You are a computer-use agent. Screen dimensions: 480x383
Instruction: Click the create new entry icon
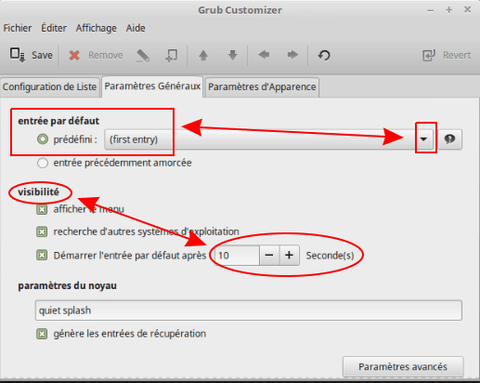172,55
